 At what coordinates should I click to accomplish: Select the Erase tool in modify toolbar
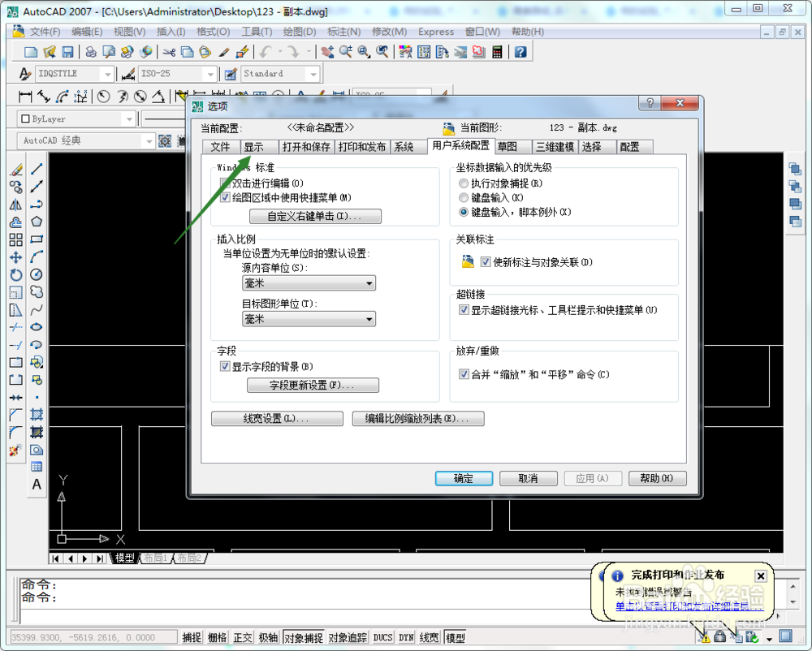click(x=16, y=169)
